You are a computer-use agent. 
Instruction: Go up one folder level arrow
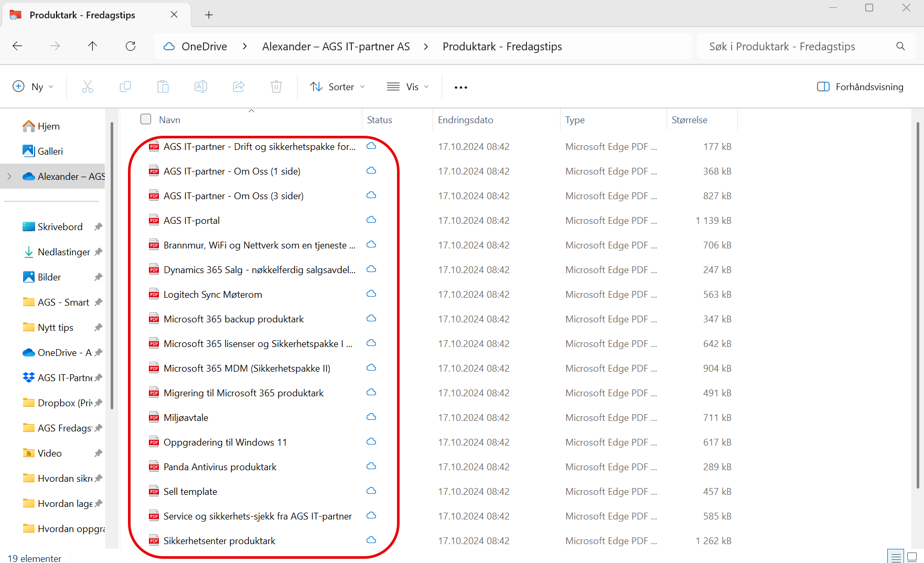(92, 46)
